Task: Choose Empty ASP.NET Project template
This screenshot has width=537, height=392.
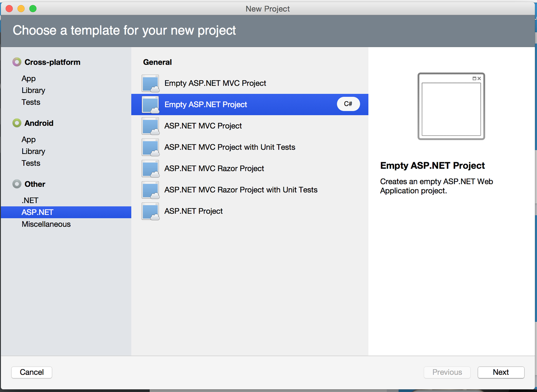Action: (x=250, y=105)
